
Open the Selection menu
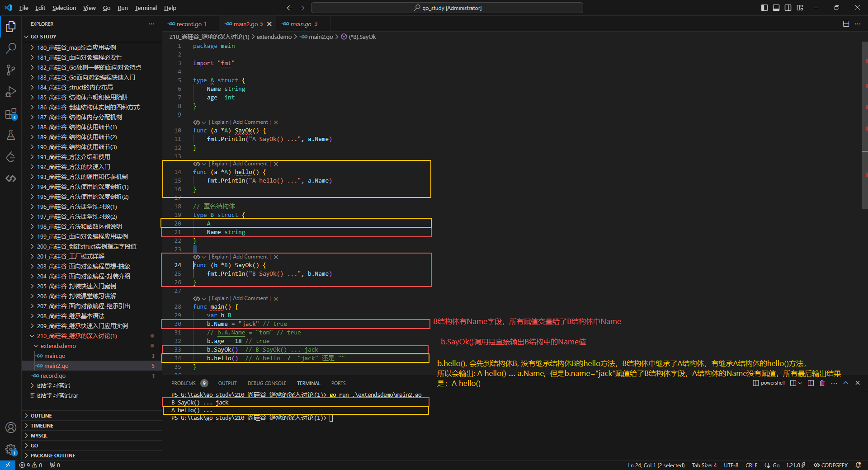(64, 8)
